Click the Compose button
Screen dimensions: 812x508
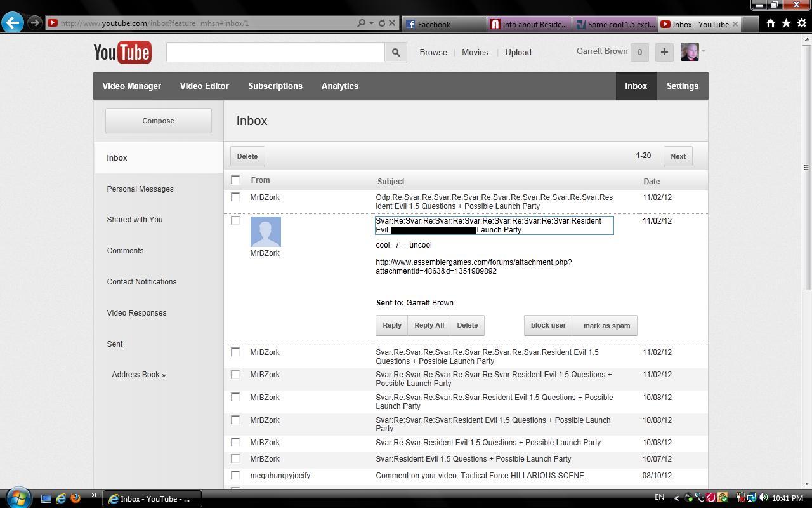158,121
